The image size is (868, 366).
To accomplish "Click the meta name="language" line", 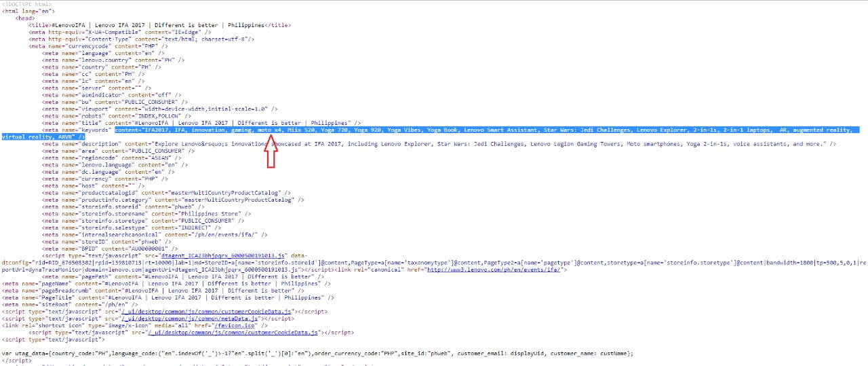I will point(102,53).
